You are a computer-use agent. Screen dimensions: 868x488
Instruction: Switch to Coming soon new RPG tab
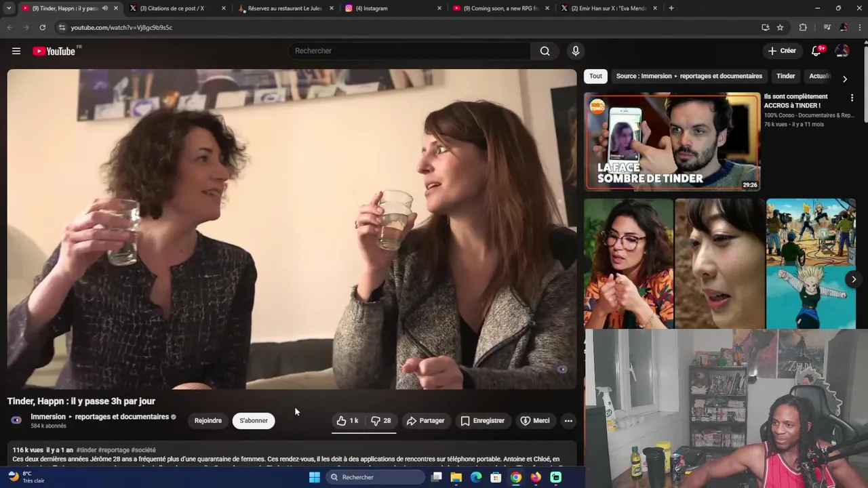(500, 8)
